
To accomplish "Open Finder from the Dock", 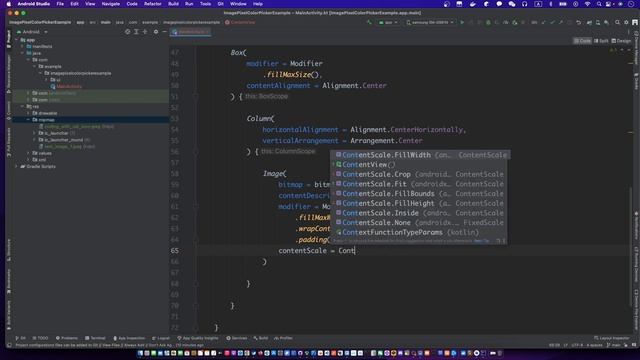I will click(x=140, y=353).
